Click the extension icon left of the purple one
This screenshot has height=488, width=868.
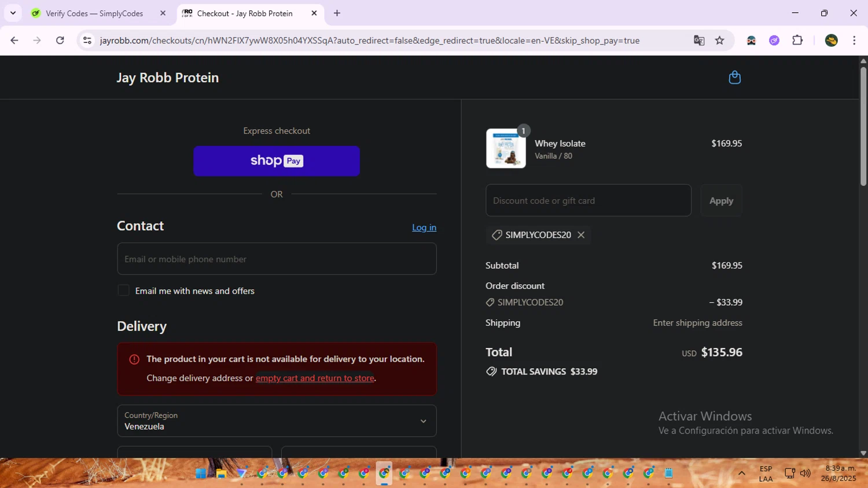(751, 41)
